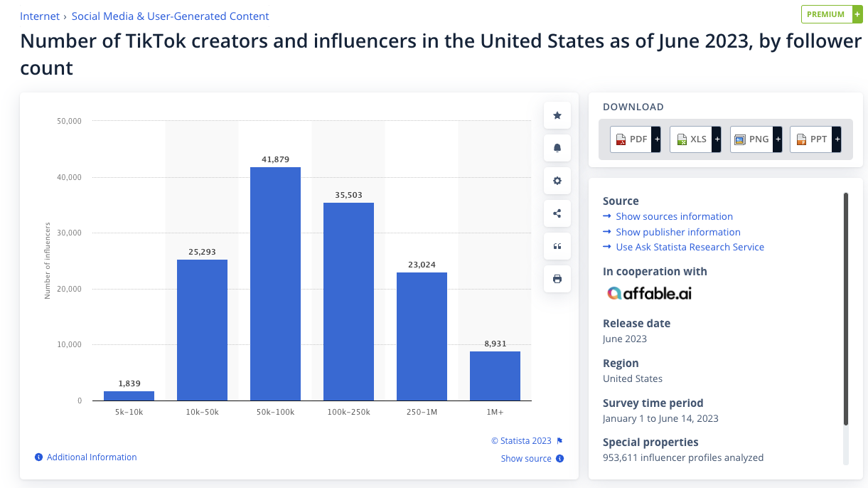The image size is (868, 488).
Task: Go to Internet breadcrumb link
Action: pyautogui.click(x=40, y=16)
